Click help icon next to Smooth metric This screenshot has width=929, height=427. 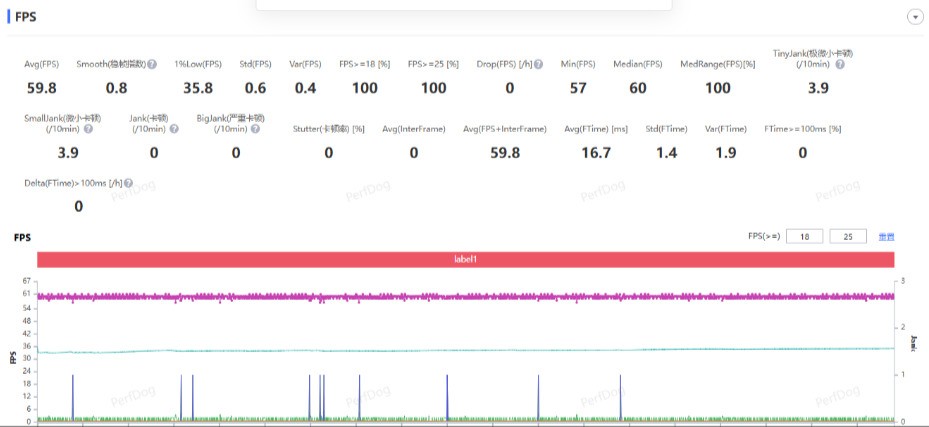152,65
